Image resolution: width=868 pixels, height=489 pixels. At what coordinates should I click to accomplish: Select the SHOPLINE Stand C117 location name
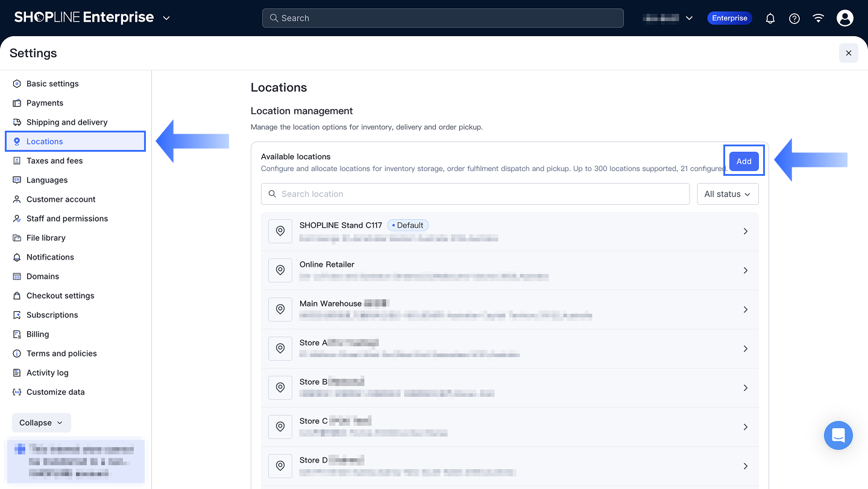pyautogui.click(x=341, y=225)
